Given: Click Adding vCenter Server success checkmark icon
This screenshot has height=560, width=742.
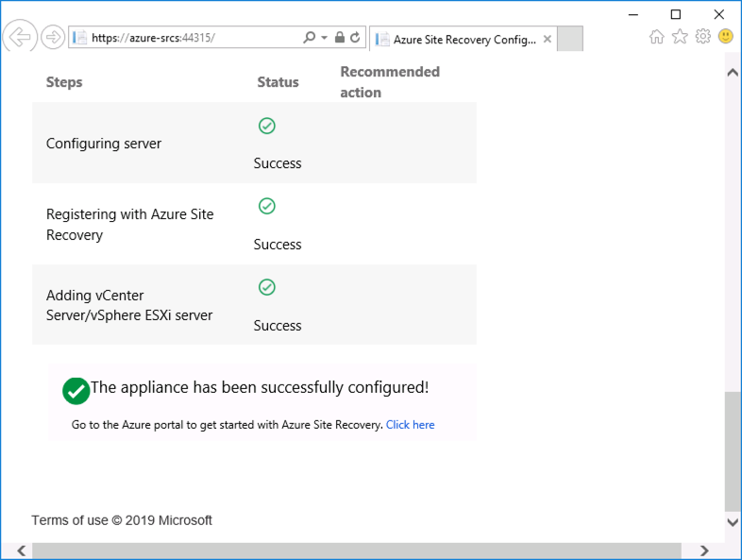Looking at the screenshot, I should pyautogui.click(x=267, y=287).
